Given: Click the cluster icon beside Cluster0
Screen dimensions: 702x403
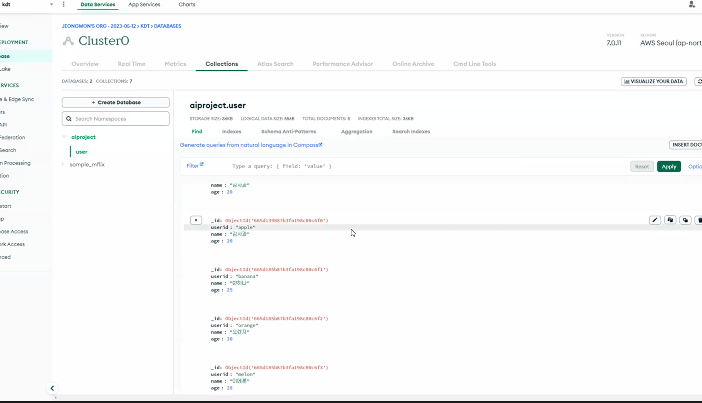Looking at the screenshot, I should click(68, 41).
